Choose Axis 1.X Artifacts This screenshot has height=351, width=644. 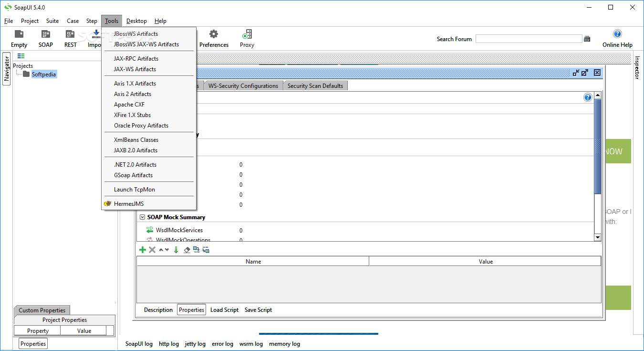pos(149,84)
